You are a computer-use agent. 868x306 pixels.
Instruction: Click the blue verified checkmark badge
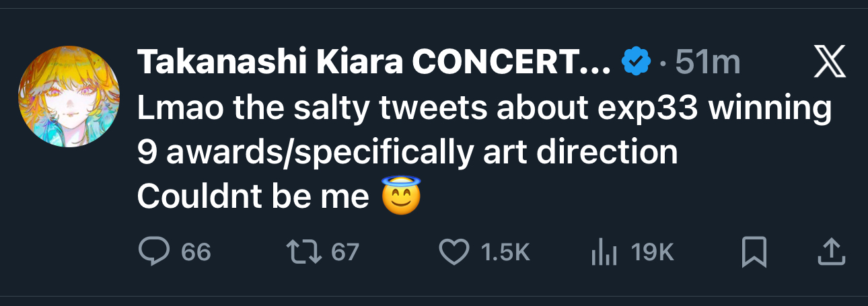(x=636, y=63)
